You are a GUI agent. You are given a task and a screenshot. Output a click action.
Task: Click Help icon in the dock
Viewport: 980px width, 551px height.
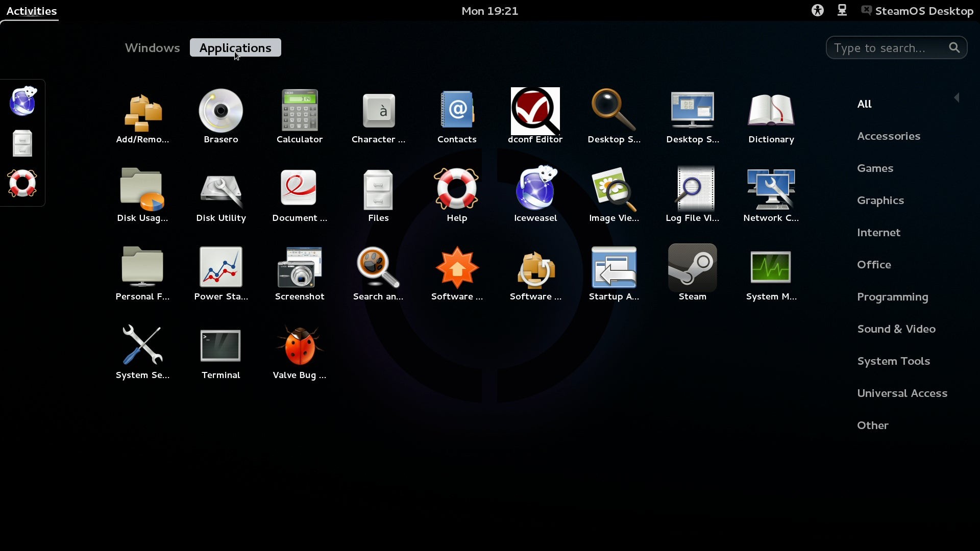(x=22, y=183)
